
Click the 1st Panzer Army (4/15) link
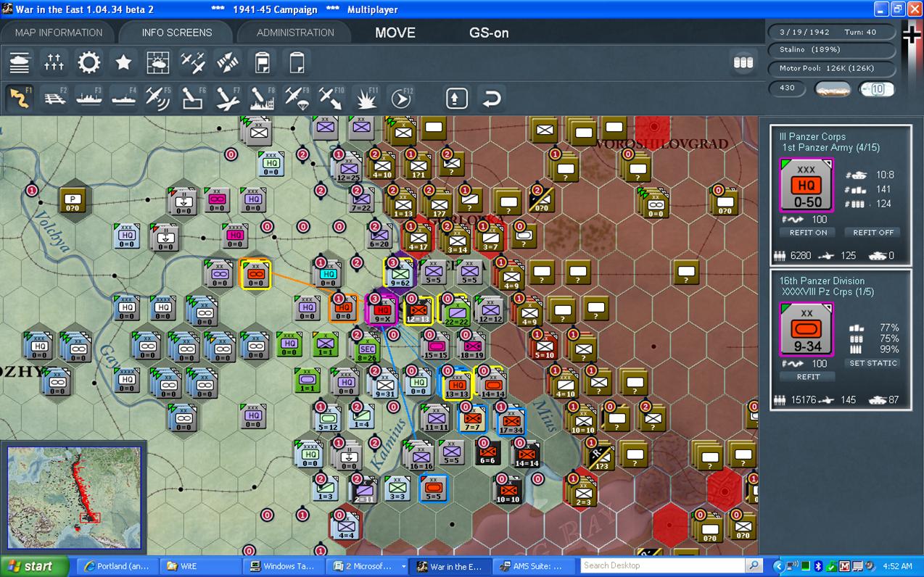[831, 148]
